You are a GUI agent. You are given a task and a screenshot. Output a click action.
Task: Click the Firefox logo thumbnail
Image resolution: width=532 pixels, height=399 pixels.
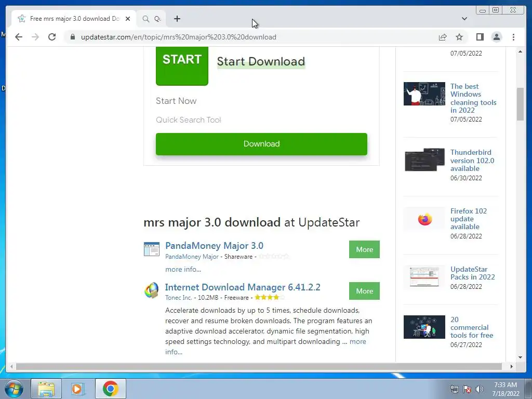(x=424, y=219)
